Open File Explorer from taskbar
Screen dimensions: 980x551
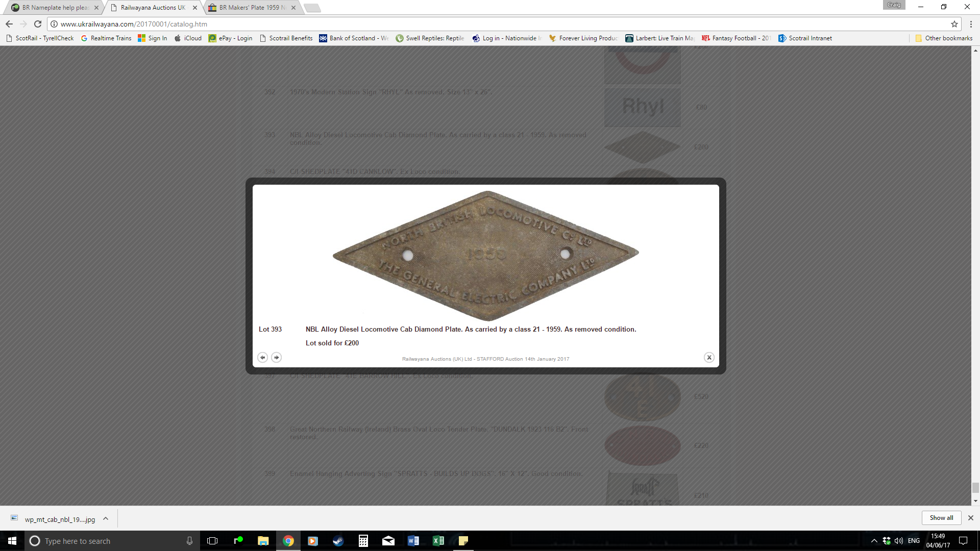(x=263, y=541)
